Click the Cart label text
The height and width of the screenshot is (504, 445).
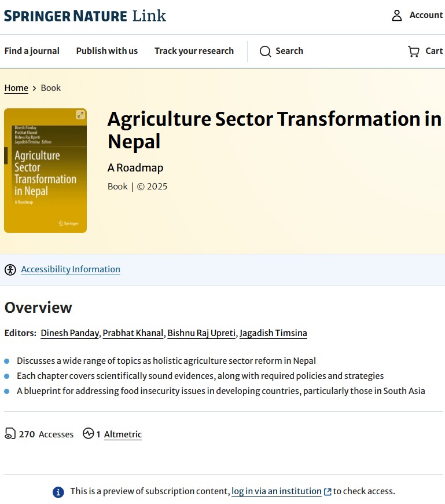[x=434, y=51]
